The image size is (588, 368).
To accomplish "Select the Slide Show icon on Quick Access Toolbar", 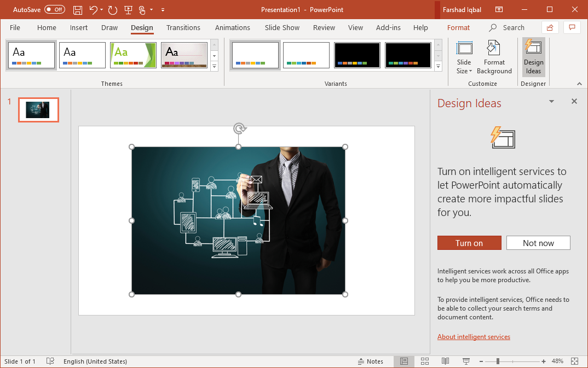I will (128, 9).
